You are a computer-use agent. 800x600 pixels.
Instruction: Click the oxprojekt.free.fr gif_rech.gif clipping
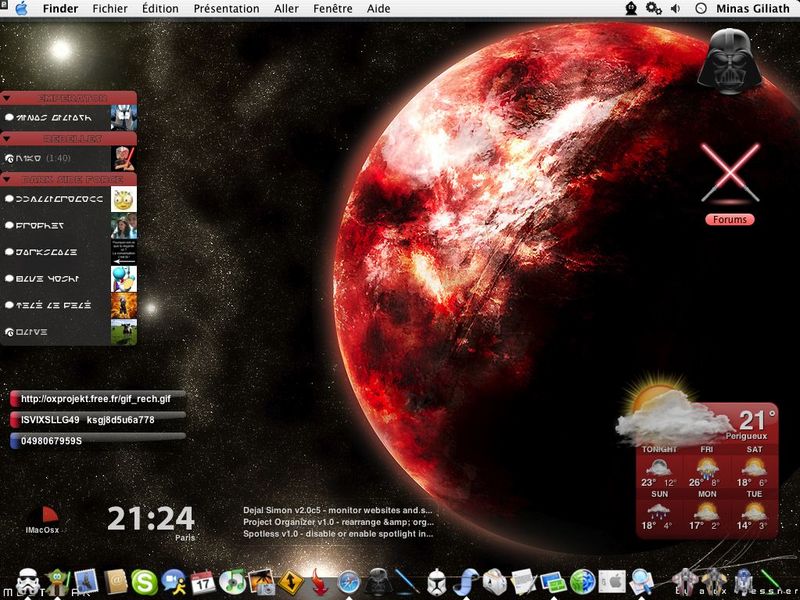[x=97, y=399]
